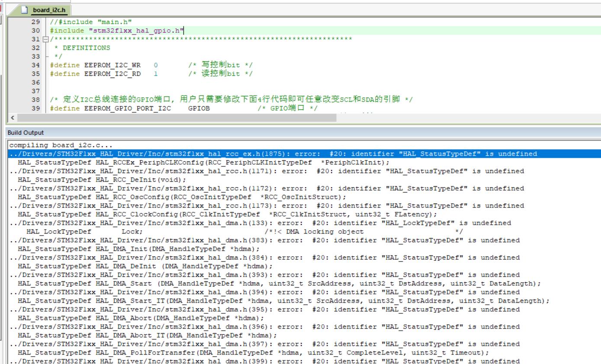The width and height of the screenshot is (601, 364).
Task: Select the hal_rcc.h(1171) error line
Action: pos(267,171)
